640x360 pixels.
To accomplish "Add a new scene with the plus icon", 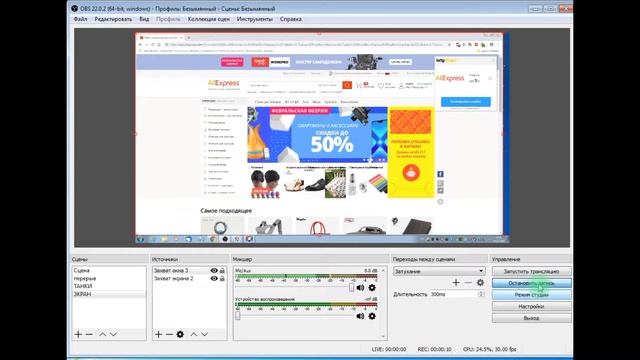I will pos(78,334).
